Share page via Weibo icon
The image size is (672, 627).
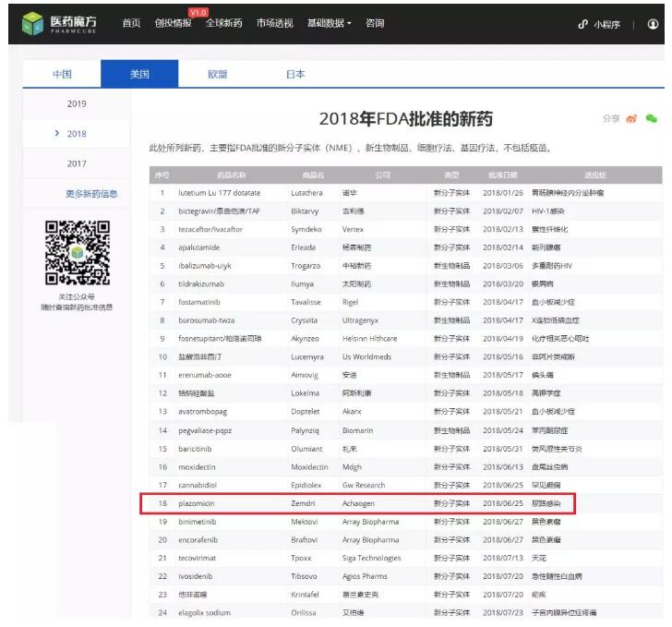click(631, 119)
